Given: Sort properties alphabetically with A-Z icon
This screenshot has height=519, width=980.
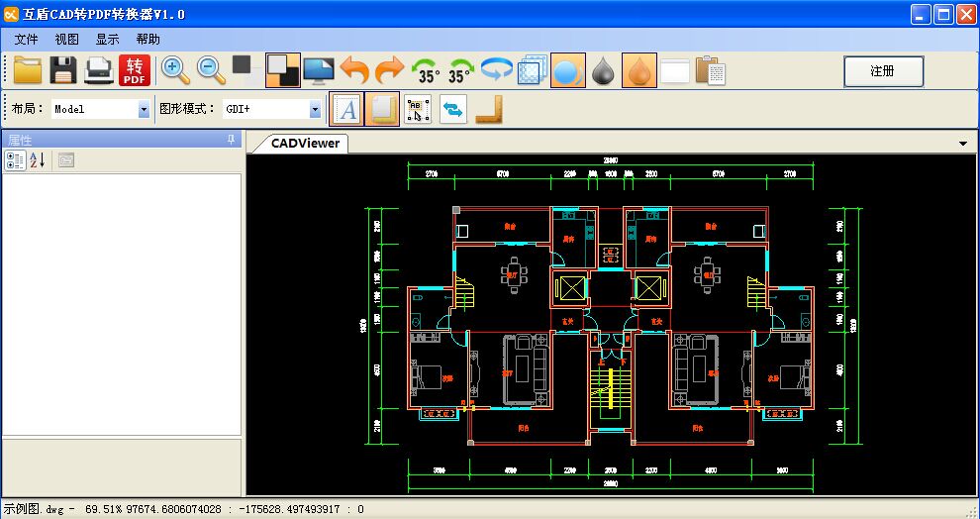Looking at the screenshot, I should [x=38, y=160].
